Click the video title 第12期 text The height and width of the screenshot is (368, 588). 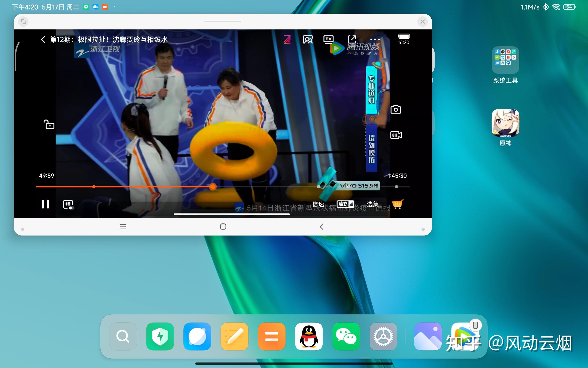point(109,40)
